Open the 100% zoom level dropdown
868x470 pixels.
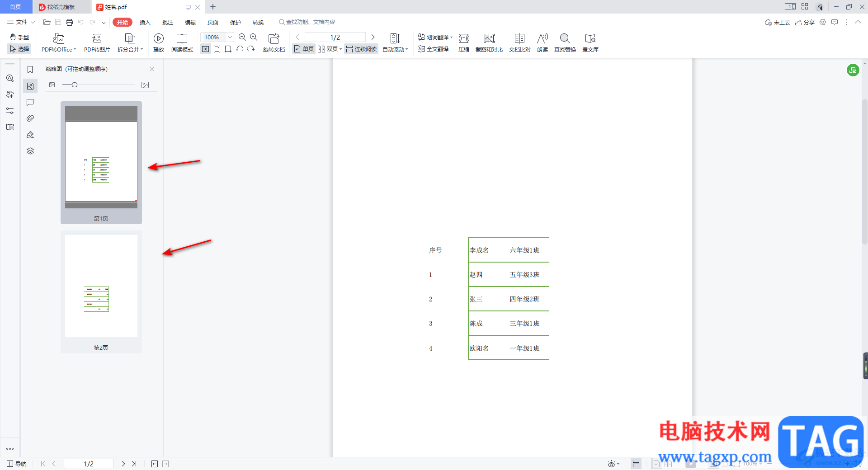coord(230,37)
